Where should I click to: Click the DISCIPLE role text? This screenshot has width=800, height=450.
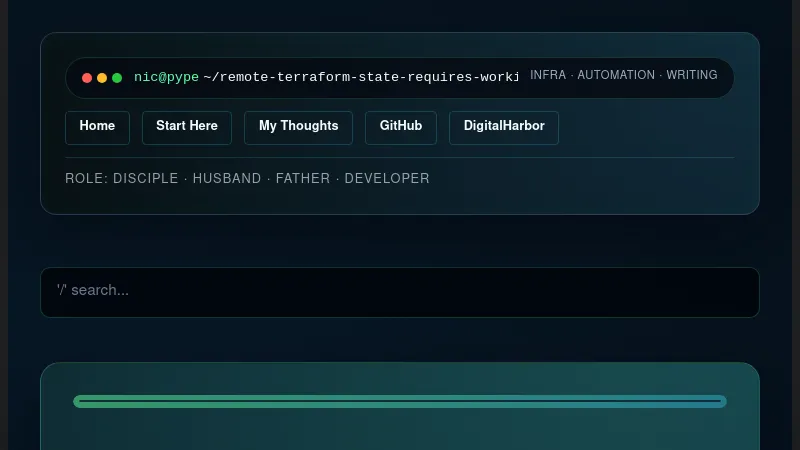(146, 179)
